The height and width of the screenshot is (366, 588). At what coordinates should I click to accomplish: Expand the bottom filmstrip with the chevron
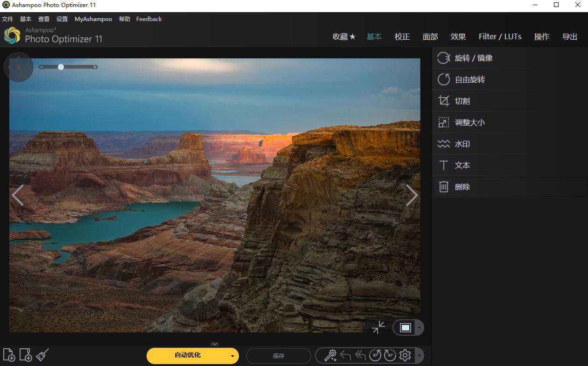click(215, 344)
